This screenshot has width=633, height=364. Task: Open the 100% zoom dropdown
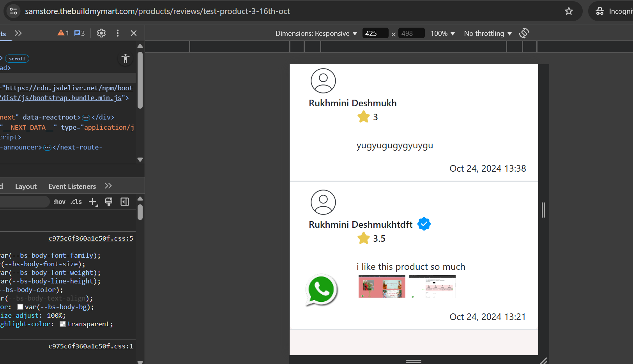click(443, 33)
